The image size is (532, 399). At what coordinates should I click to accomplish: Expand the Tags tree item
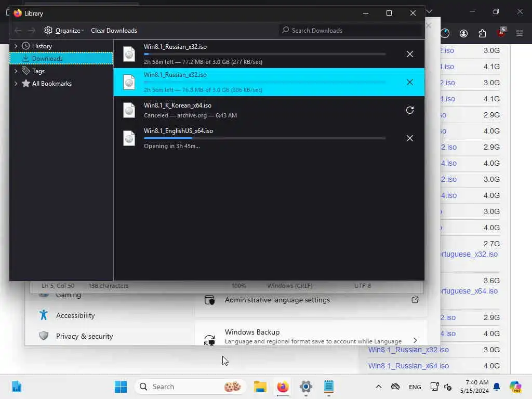pos(16,71)
